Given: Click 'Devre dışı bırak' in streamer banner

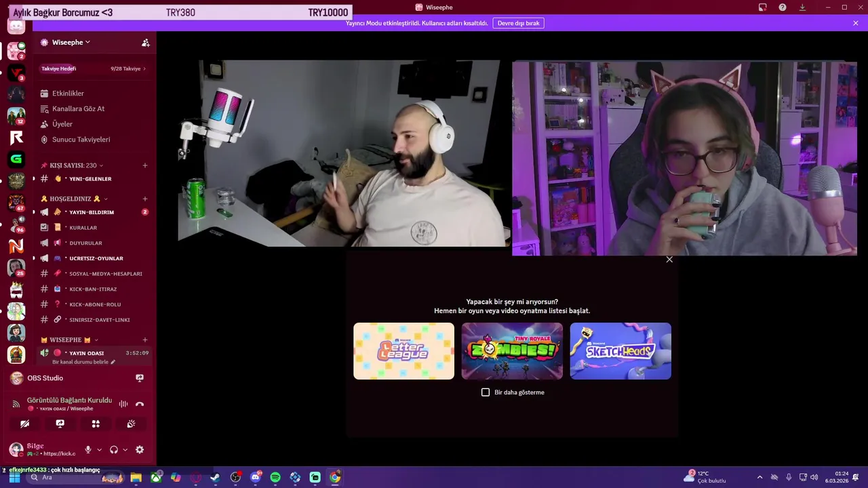Looking at the screenshot, I should (x=518, y=23).
